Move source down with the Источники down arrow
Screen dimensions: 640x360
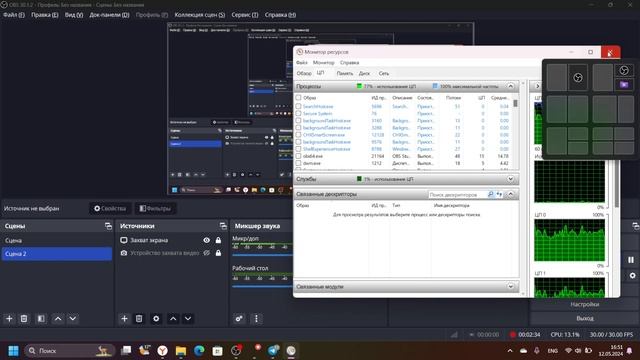(188, 319)
